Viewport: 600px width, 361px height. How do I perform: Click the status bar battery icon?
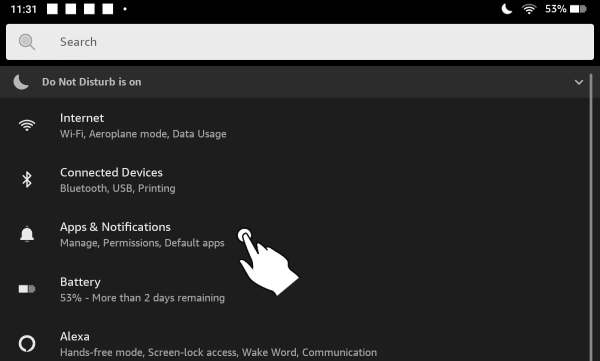pos(578,9)
